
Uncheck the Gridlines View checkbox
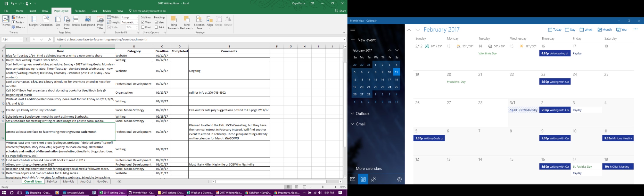tap(143, 22)
